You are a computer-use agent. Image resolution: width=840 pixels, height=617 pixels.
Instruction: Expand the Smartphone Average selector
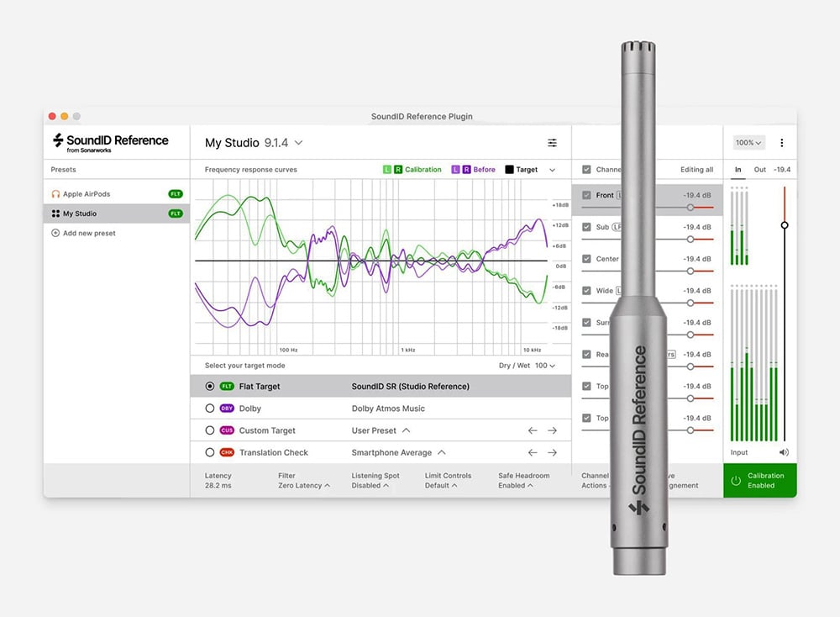398,452
